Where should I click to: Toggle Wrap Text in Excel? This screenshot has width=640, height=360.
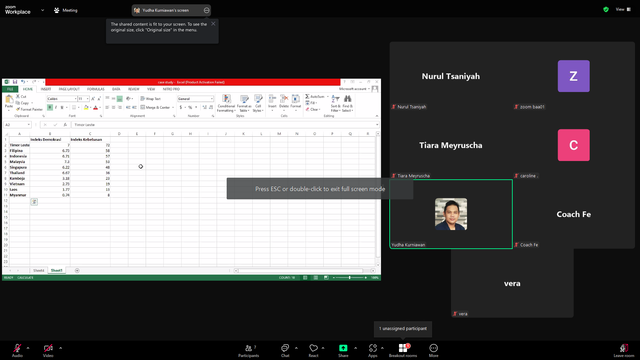click(x=151, y=99)
